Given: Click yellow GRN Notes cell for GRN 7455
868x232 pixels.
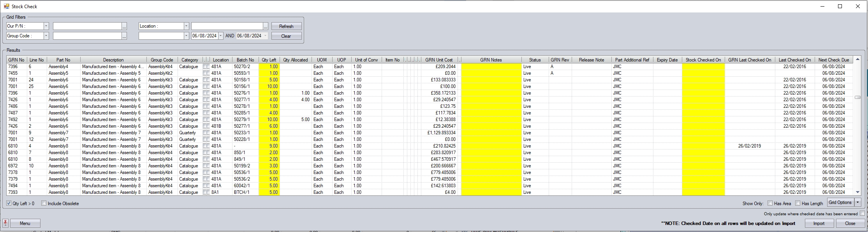Looking at the screenshot, I should [491, 73].
